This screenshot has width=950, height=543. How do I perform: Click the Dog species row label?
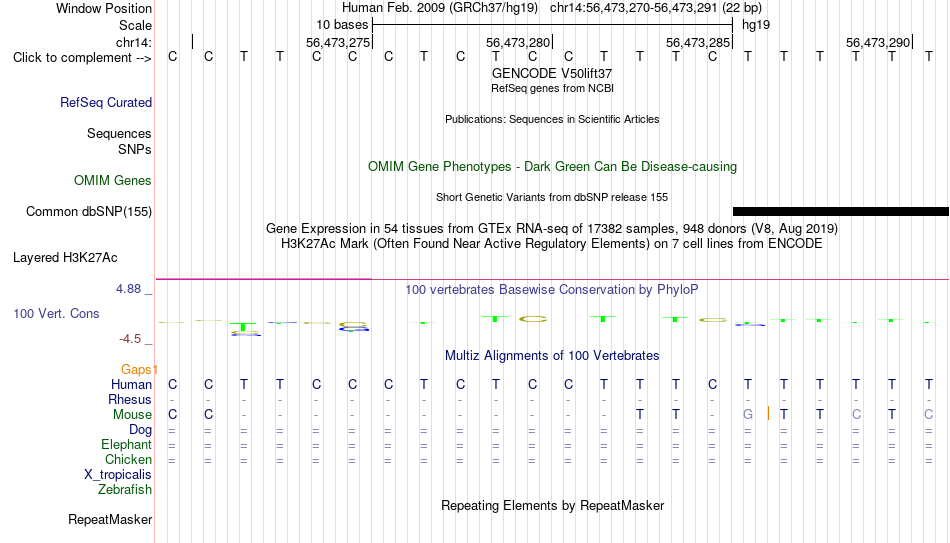[x=141, y=430]
